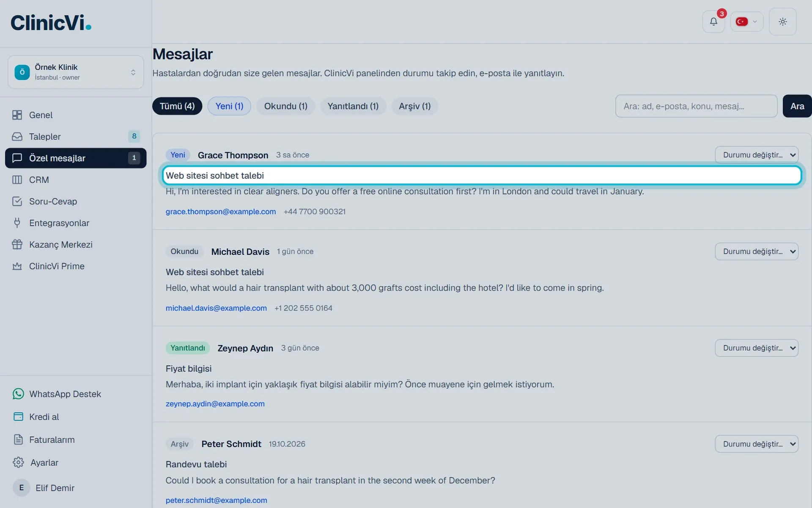The height and width of the screenshot is (508, 812).
Task: Select the Tümü (4) filter tab
Action: coord(177,106)
